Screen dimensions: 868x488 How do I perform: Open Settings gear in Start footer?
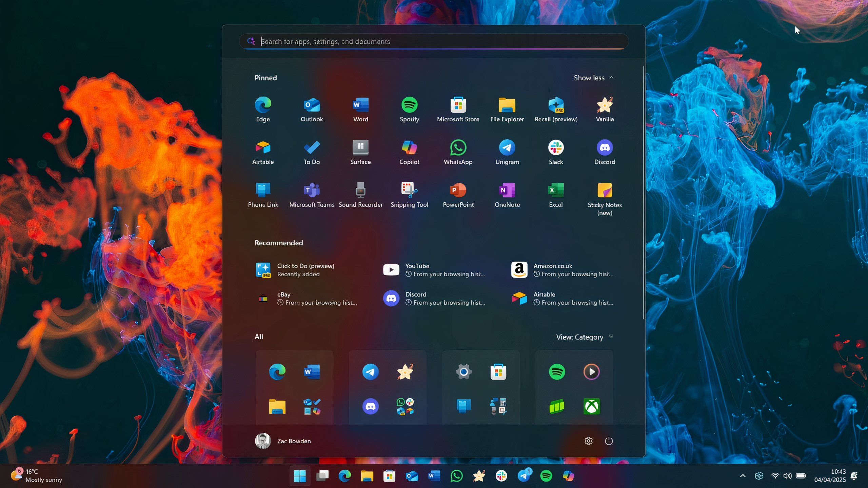pos(589,441)
